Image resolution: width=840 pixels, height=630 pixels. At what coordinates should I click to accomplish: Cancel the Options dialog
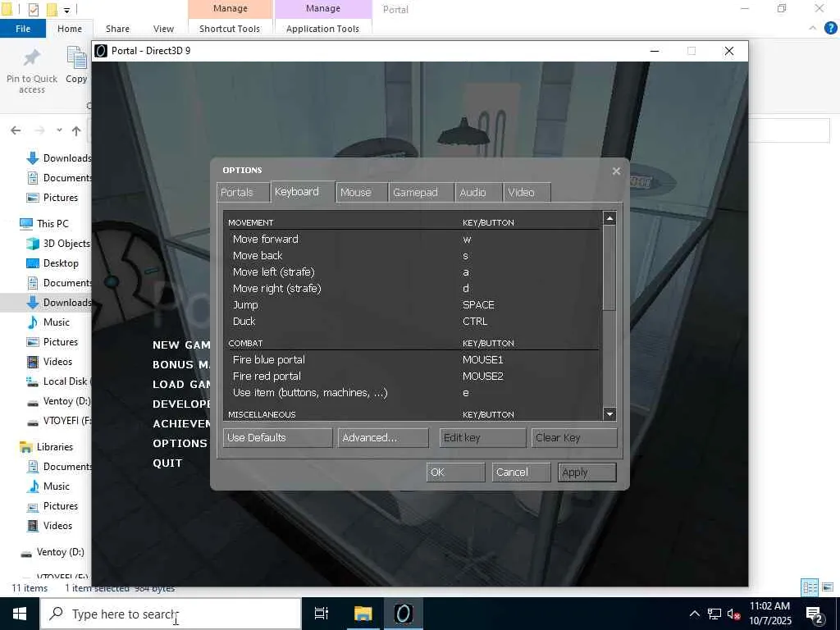[x=521, y=472]
